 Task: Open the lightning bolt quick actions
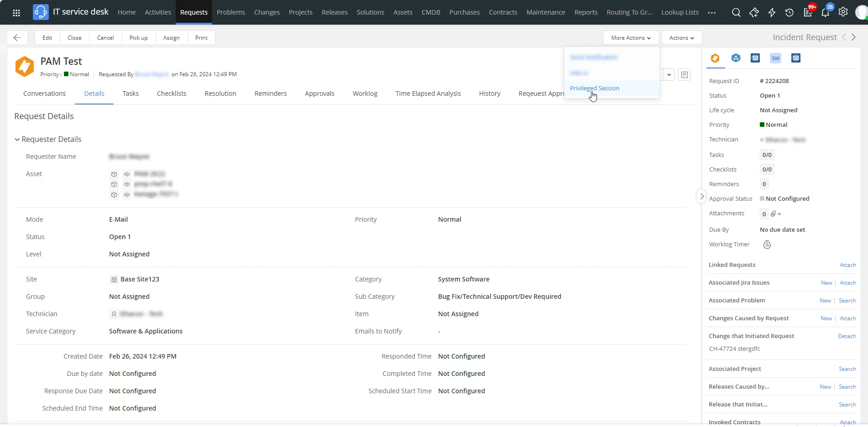point(772,12)
